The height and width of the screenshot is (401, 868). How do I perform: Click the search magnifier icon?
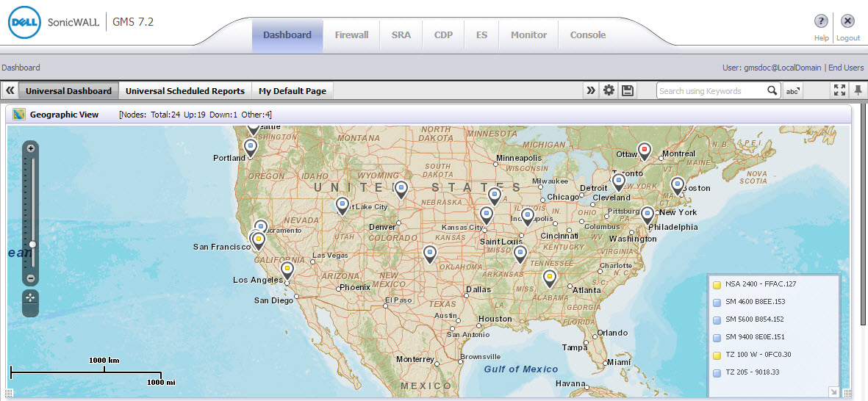(x=772, y=91)
